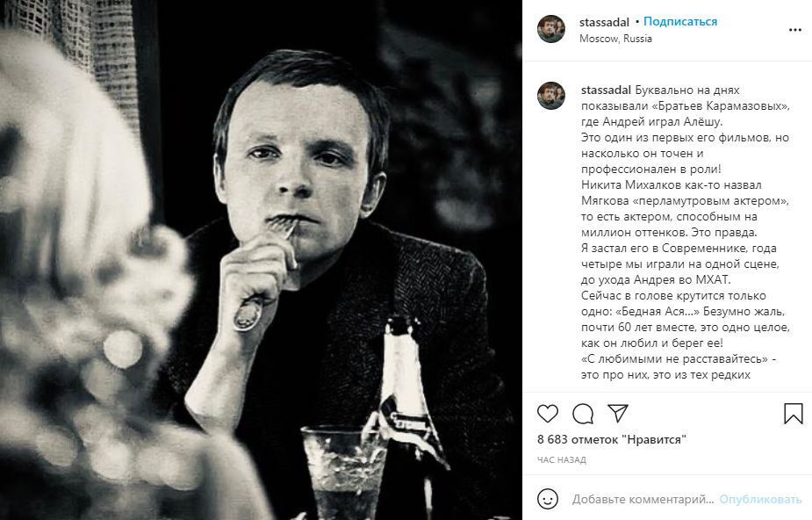Follow the account via the Подписаться link

point(680,21)
